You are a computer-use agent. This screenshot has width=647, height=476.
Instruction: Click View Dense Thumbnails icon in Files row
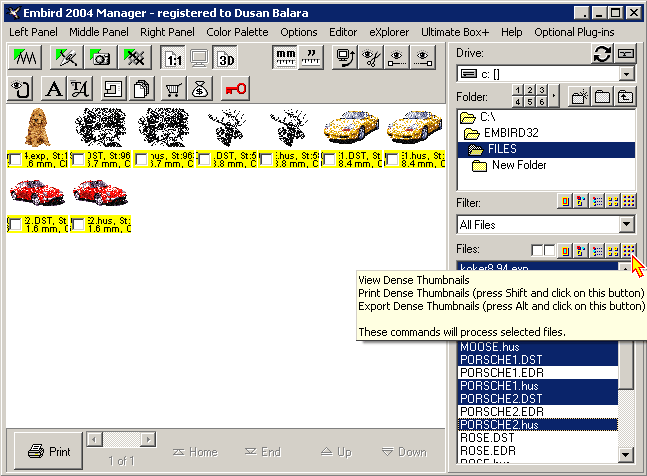click(x=628, y=250)
